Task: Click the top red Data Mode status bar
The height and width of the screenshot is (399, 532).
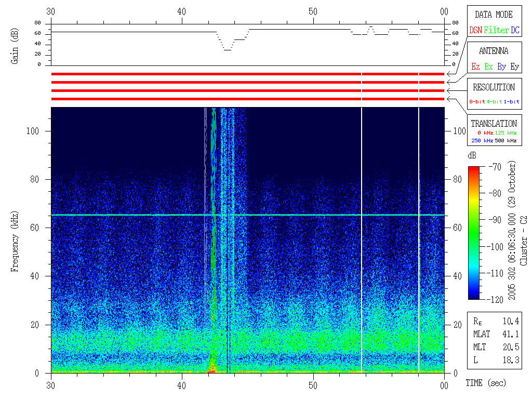Action: tap(208, 74)
